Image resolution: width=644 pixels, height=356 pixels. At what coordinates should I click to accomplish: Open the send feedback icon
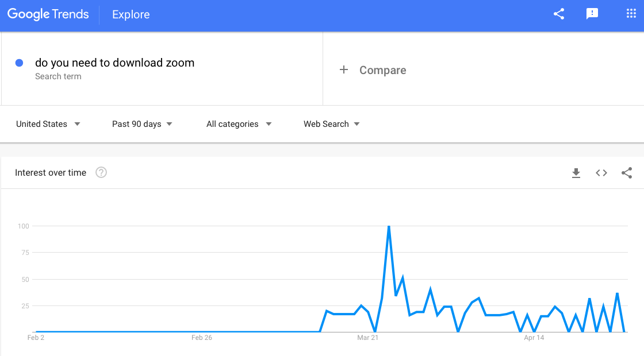(592, 14)
